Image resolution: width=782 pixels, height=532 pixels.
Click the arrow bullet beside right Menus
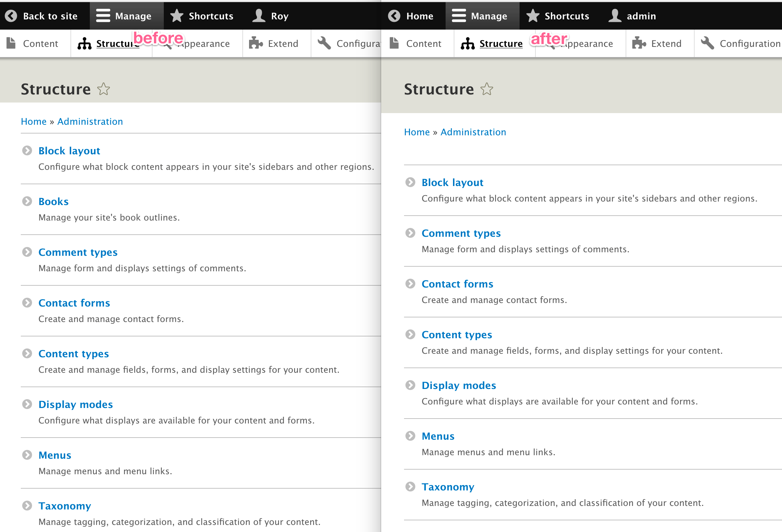[410, 436]
